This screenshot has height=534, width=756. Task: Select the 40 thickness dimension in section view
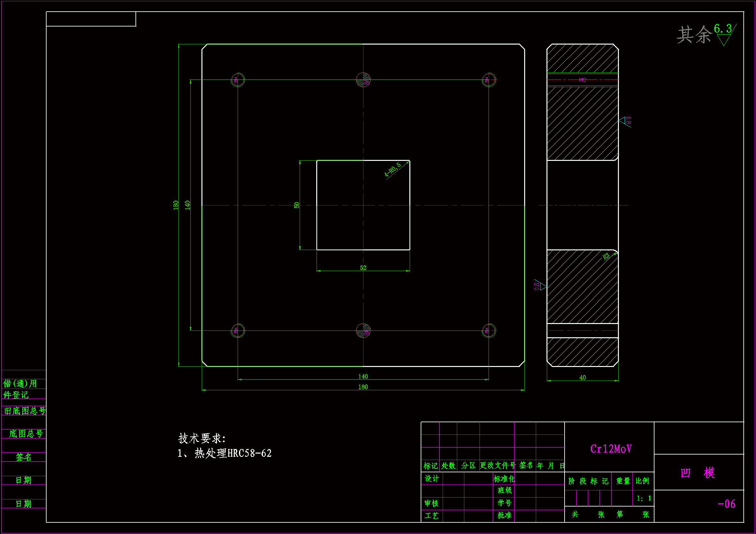(x=582, y=377)
